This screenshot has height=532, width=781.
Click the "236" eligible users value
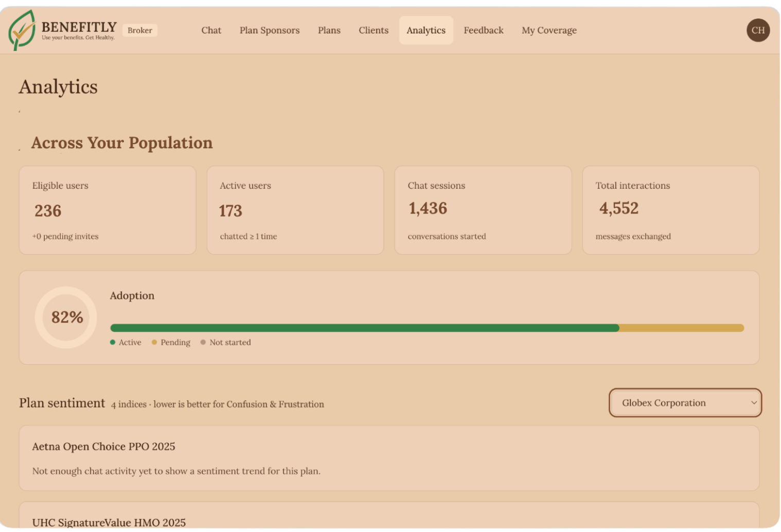point(48,211)
